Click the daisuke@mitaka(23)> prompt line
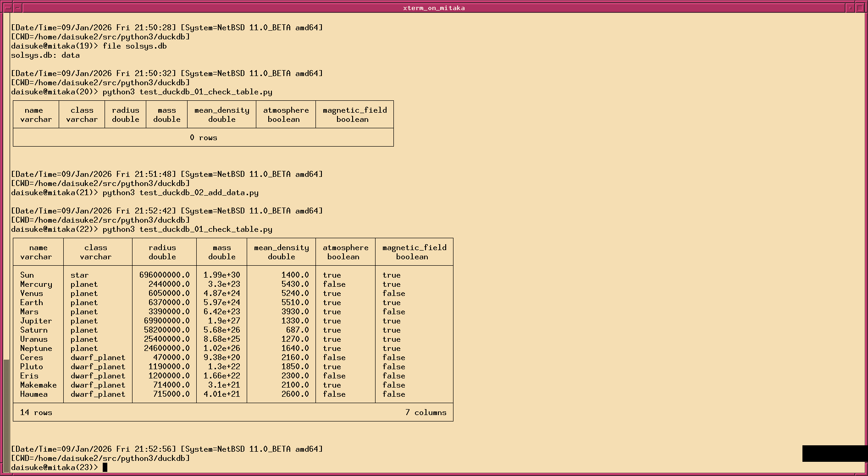 55,467
